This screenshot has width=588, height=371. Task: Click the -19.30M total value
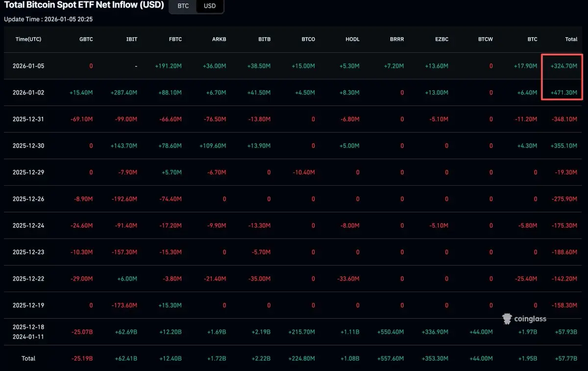coord(566,172)
